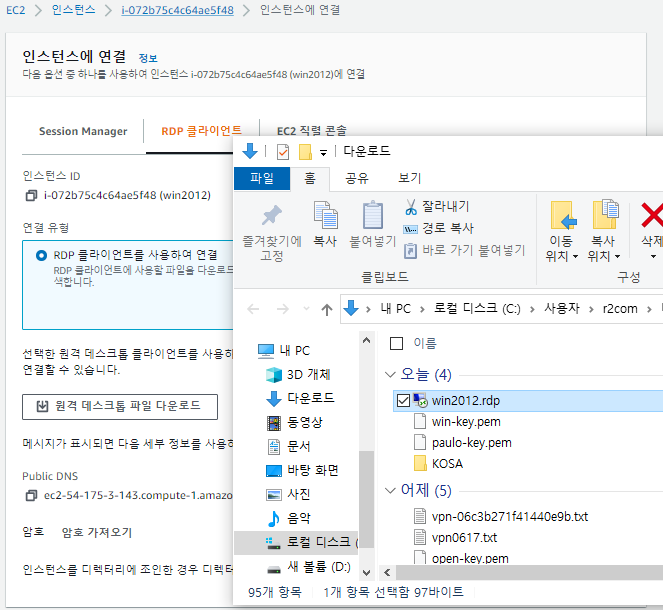The width and height of the screenshot is (663, 610).
Task: Open the recent locations dropdown arrow
Action: 307,309
